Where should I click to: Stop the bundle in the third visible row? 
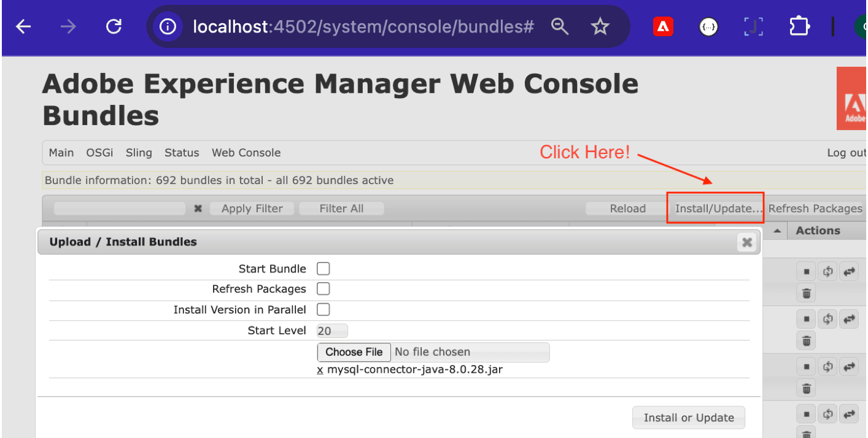point(807,367)
